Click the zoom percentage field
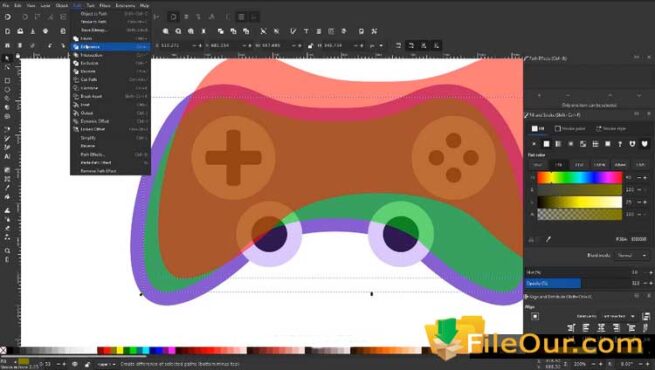Viewport: 655px width, 370px height. point(581,364)
